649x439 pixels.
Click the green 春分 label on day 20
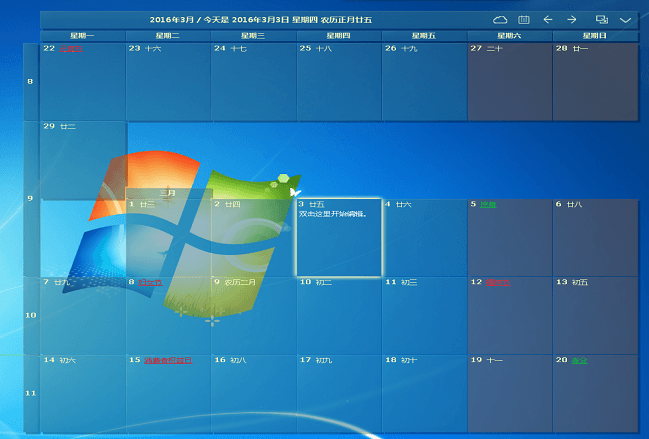pyautogui.click(x=579, y=360)
